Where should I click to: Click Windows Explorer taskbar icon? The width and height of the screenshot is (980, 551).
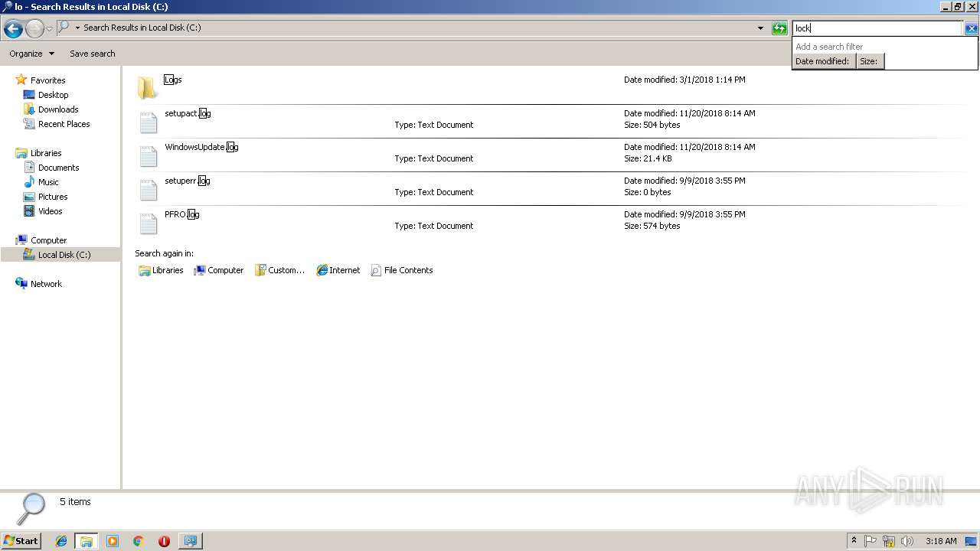[87, 541]
